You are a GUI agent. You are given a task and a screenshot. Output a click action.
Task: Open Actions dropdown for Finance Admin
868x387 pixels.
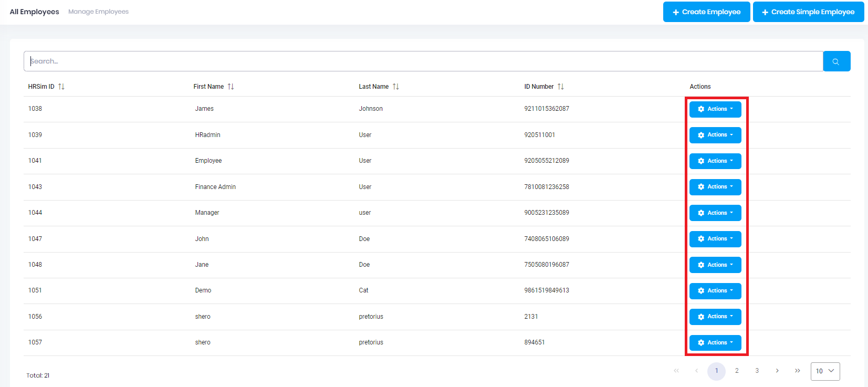[x=715, y=187]
